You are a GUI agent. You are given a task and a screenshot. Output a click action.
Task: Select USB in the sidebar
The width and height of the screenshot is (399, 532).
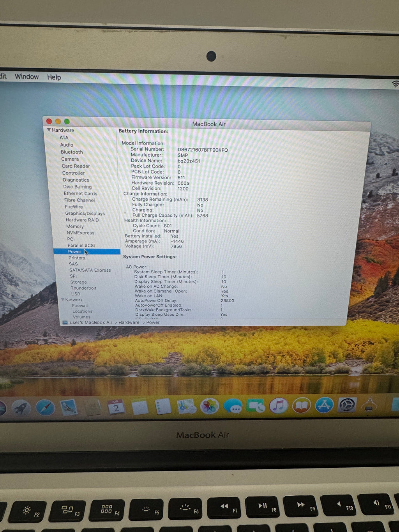point(76,294)
